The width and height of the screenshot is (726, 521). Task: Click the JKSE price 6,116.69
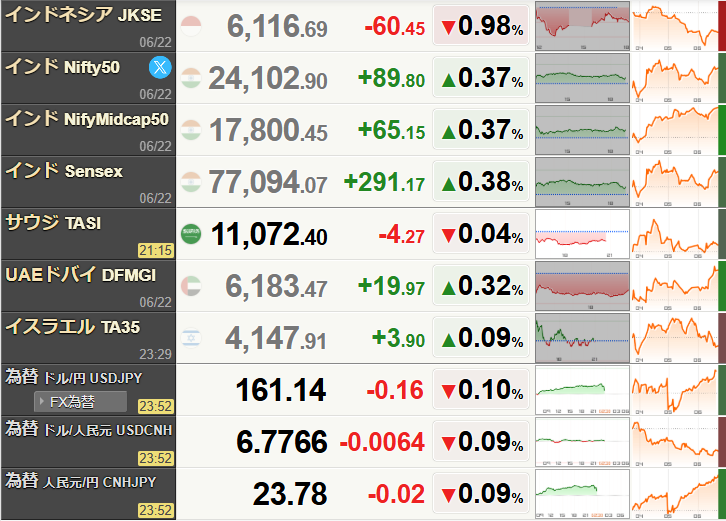coord(277,26)
